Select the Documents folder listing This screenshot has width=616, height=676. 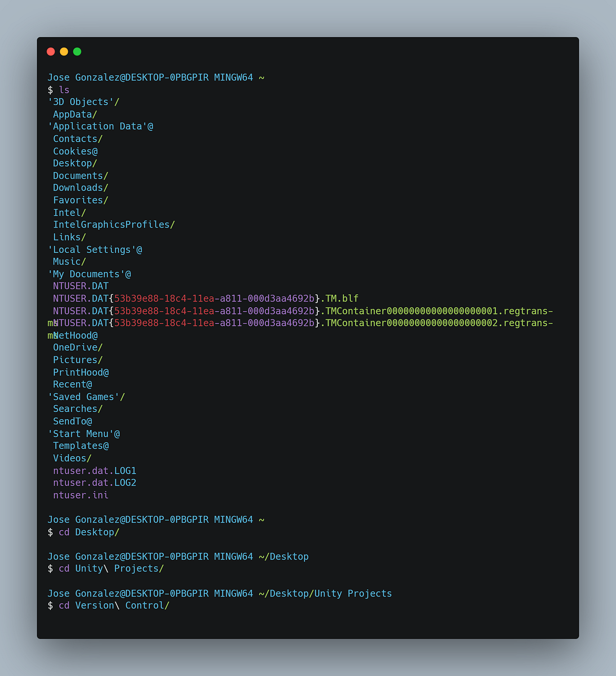point(78,175)
